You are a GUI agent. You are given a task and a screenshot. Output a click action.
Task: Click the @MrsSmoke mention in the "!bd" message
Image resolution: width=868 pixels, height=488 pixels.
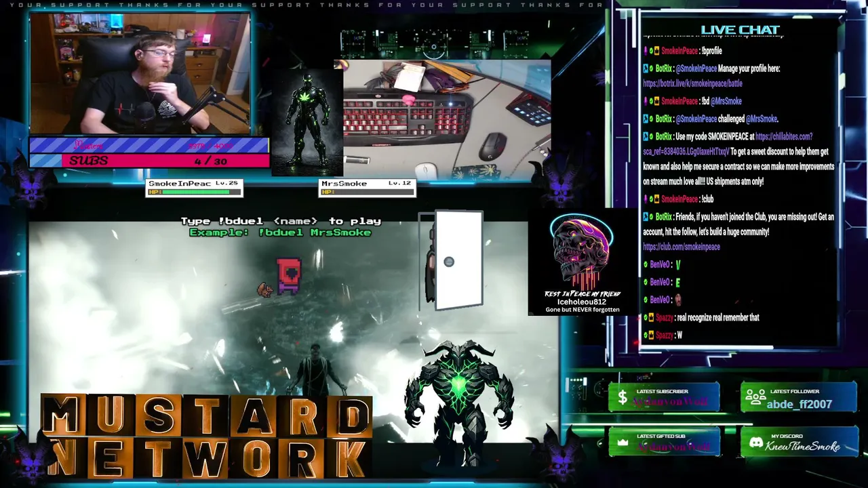726,101
